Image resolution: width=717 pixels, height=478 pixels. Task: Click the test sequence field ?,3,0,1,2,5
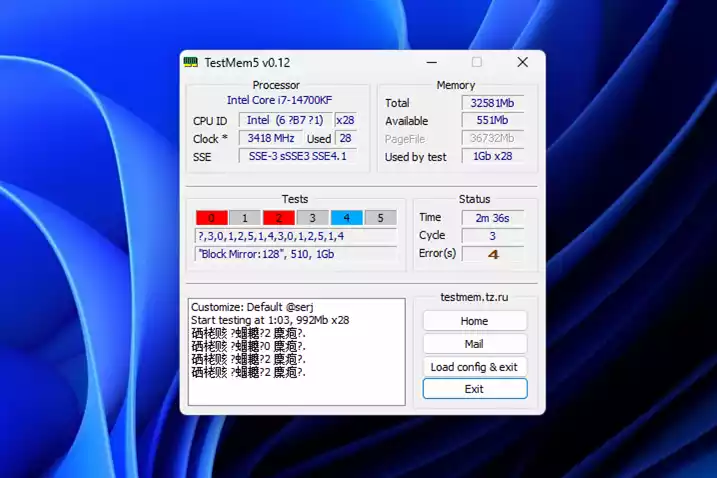[x=296, y=236]
